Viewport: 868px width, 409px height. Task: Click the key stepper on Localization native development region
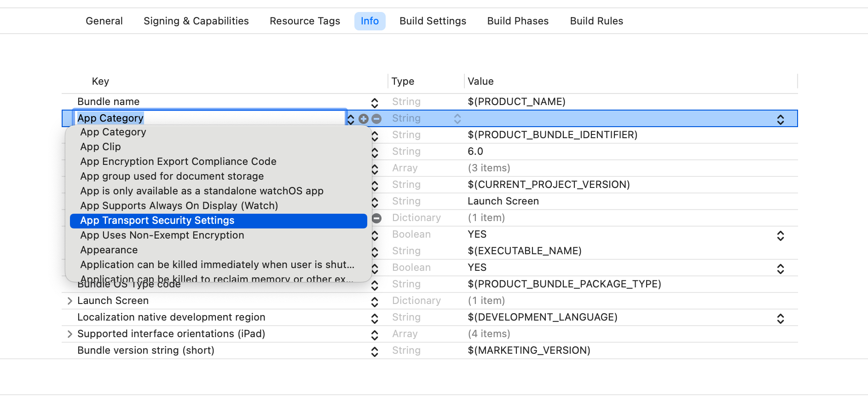[x=375, y=318]
